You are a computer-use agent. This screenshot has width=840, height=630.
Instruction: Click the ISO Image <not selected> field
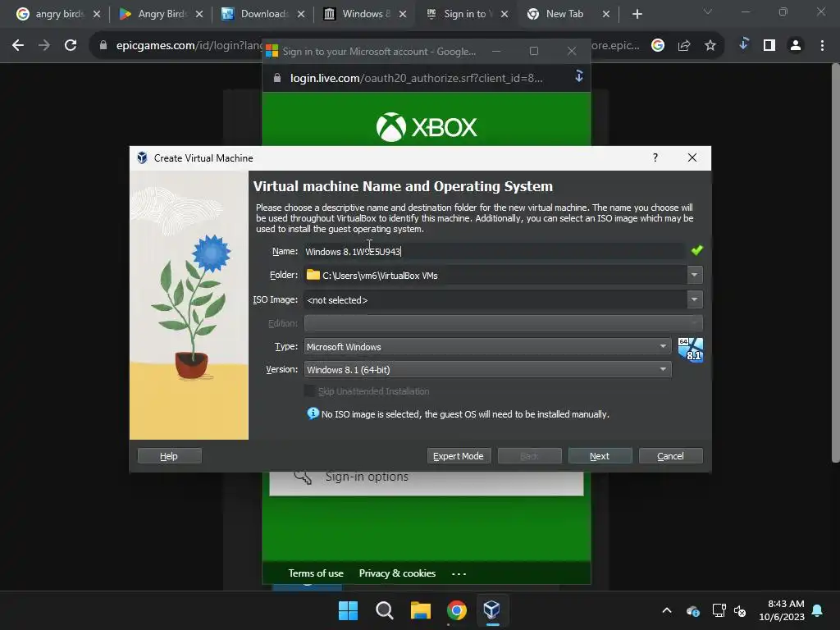click(495, 299)
